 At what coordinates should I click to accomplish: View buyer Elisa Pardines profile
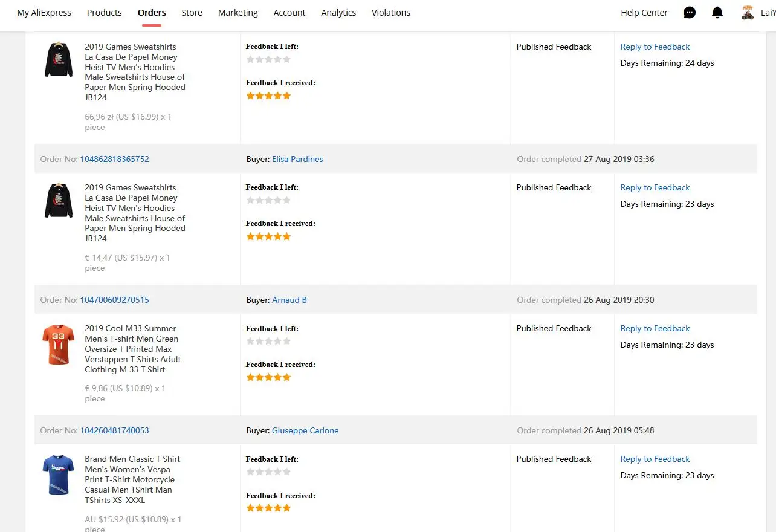click(297, 159)
